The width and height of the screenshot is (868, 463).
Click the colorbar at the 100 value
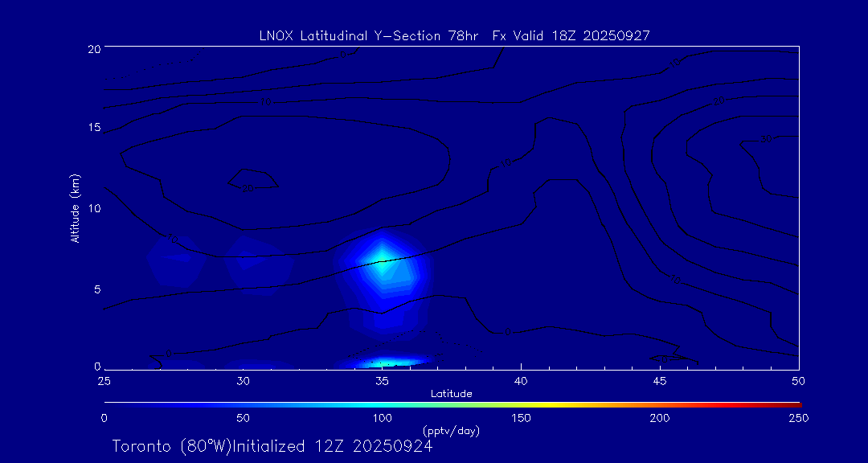383,405
